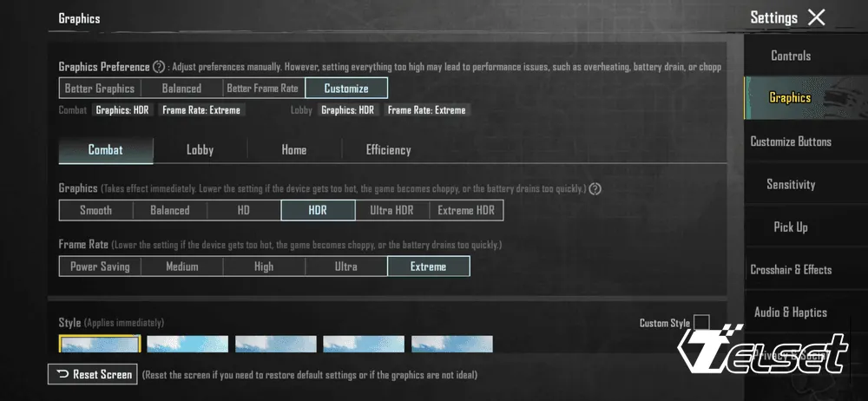The width and height of the screenshot is (868, 401).
Task: Select Ultra frame rate
Action: (x=345, y=266)
